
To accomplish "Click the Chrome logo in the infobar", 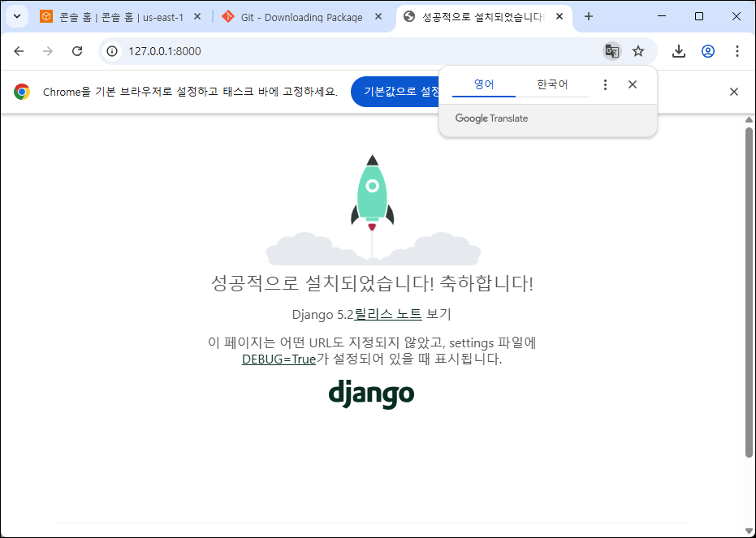I will pyautogui.click(x=22, y=92).
